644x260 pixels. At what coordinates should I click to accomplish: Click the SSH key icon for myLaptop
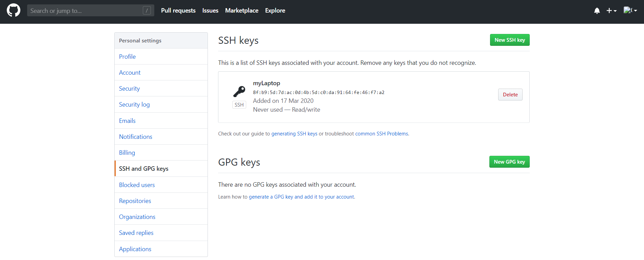[x=239, y=91]
